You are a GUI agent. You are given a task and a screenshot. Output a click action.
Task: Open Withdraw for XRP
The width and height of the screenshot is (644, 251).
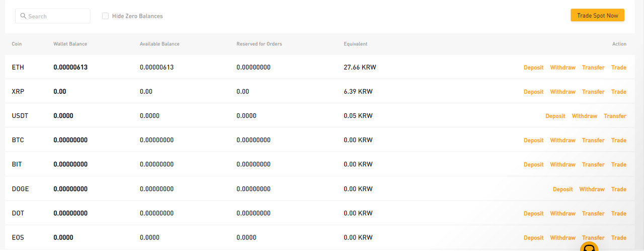562,92
